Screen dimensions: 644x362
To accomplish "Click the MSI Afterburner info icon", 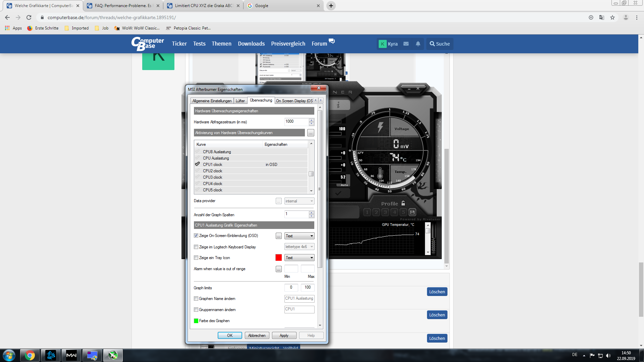I will point(338,105).
